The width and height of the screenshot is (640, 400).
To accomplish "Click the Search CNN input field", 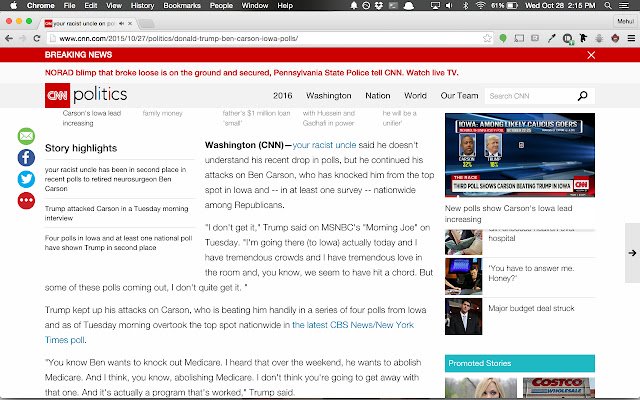I will (531, 96).
